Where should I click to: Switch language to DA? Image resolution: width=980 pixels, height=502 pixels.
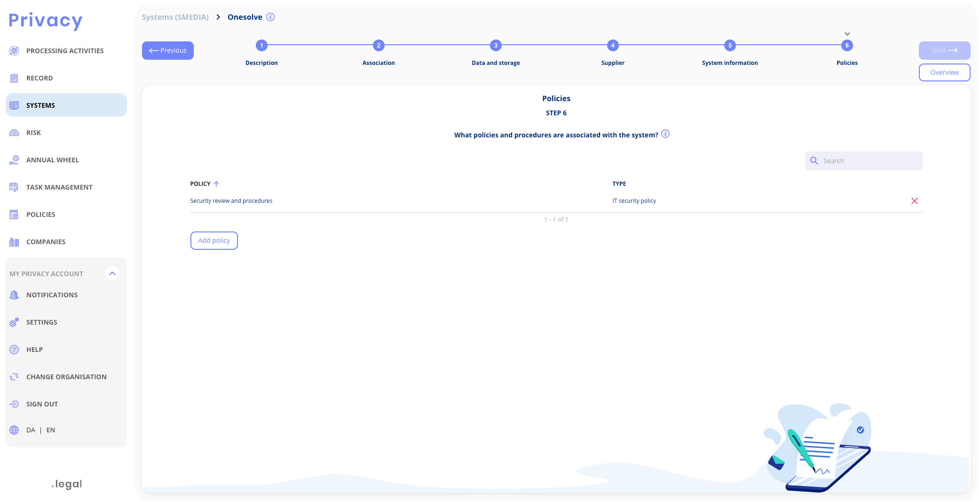pyautogui.click(x=31, y=430)
